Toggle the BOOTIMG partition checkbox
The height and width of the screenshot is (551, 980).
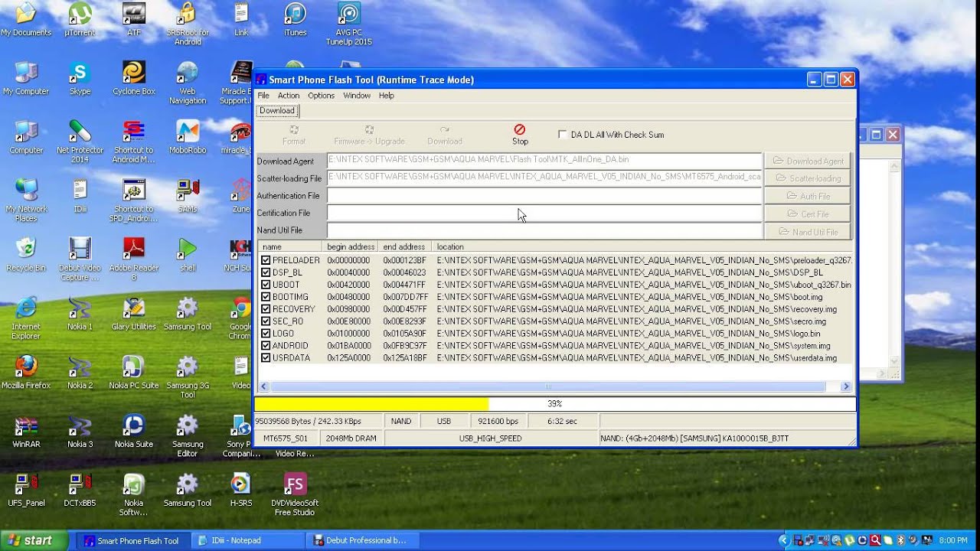[266, 297]
